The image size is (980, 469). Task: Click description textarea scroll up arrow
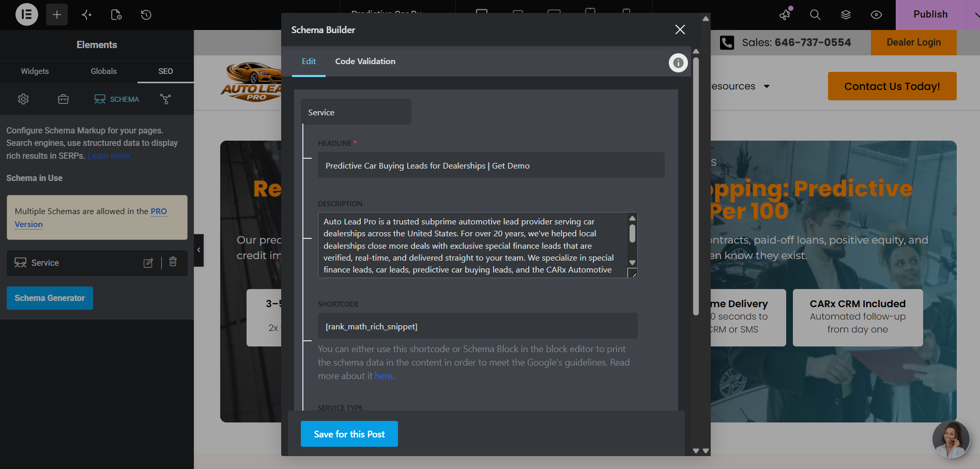pos(632,218)
